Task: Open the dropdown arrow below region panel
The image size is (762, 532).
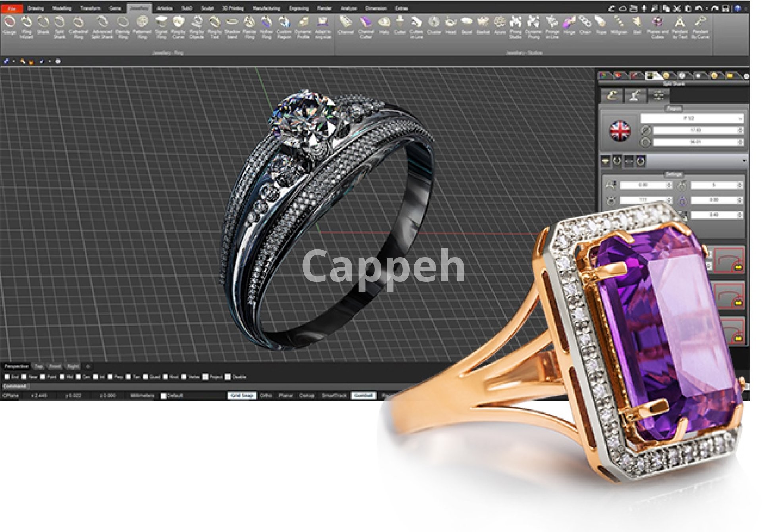Action: tap(744, 161)
